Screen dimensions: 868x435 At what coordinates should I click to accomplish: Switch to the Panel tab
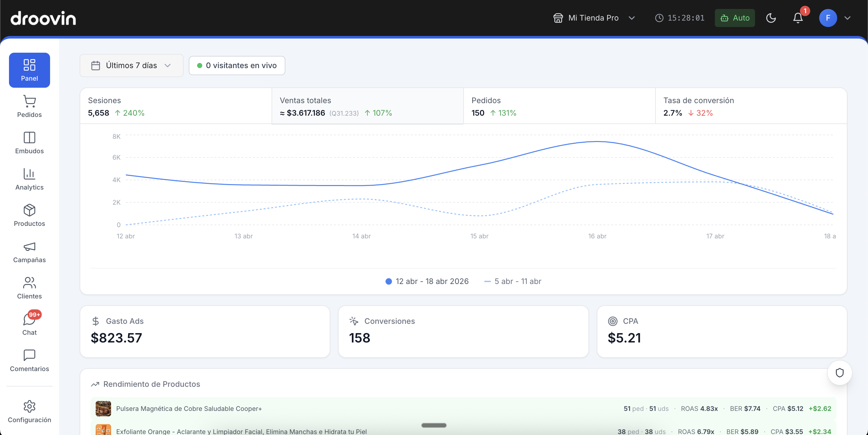(29, 70)
